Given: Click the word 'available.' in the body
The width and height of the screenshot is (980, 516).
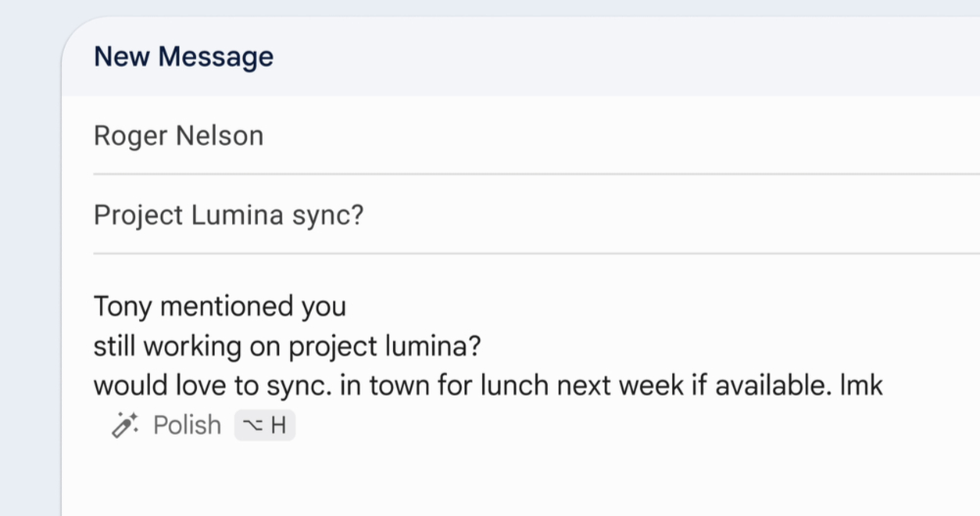Looking at the screenshot, I should (773, 386).
